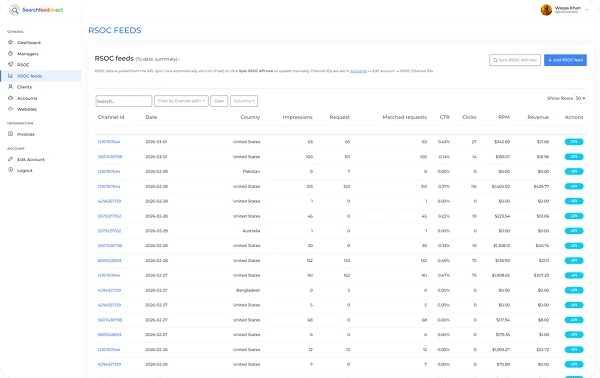Click the API badge in the $22.72 revenue row
This screenshot has width=600, height=378.
tap(574, 349)
